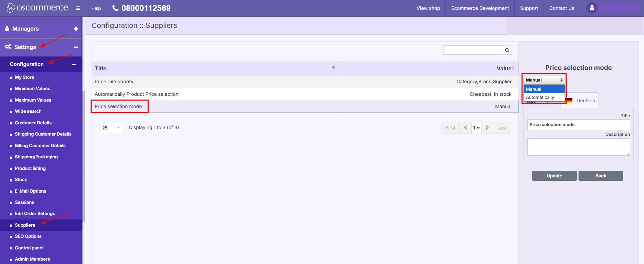Go to previous page arrow in pagination
The width and height of the screenshot is (644, 264).
coord(466,128)
